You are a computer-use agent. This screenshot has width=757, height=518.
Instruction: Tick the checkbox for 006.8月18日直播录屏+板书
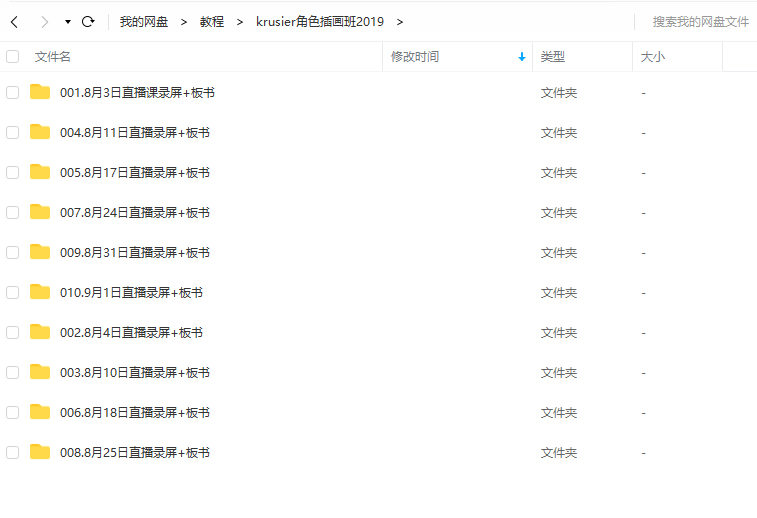(x=13, y=412)
